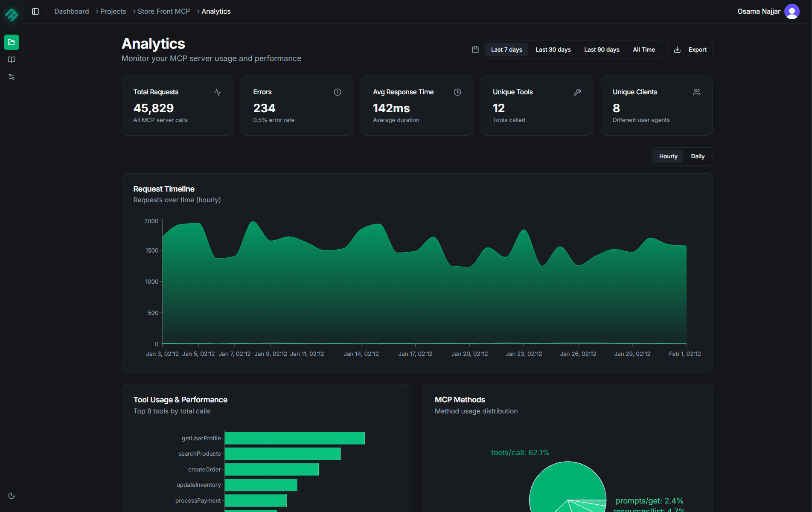Click the activity icon on Total Requests card
The width and height of the screenshot is (812, 512).
point(218,92)
